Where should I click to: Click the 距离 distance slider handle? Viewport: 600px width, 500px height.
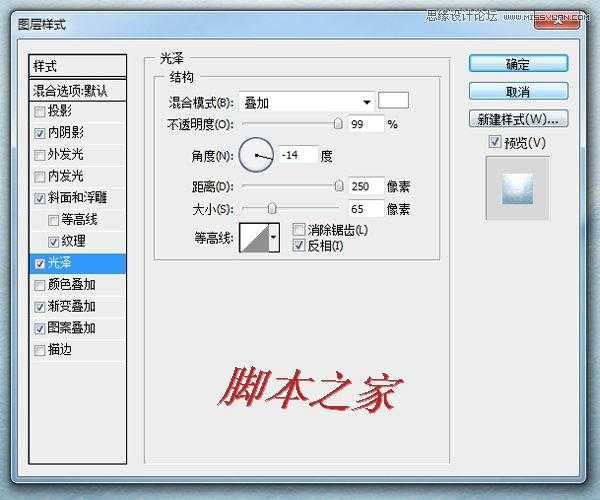pos(339,186)
